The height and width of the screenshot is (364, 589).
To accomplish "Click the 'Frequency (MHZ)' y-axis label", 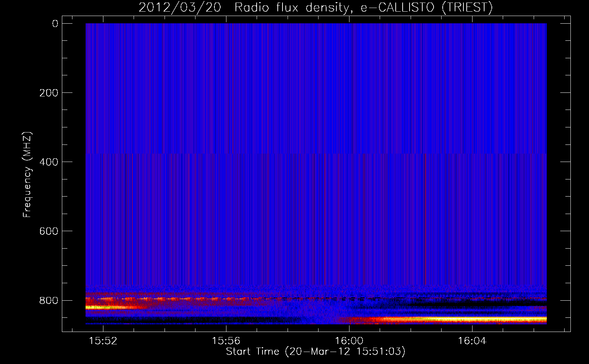I will click(x=27, y=175).
